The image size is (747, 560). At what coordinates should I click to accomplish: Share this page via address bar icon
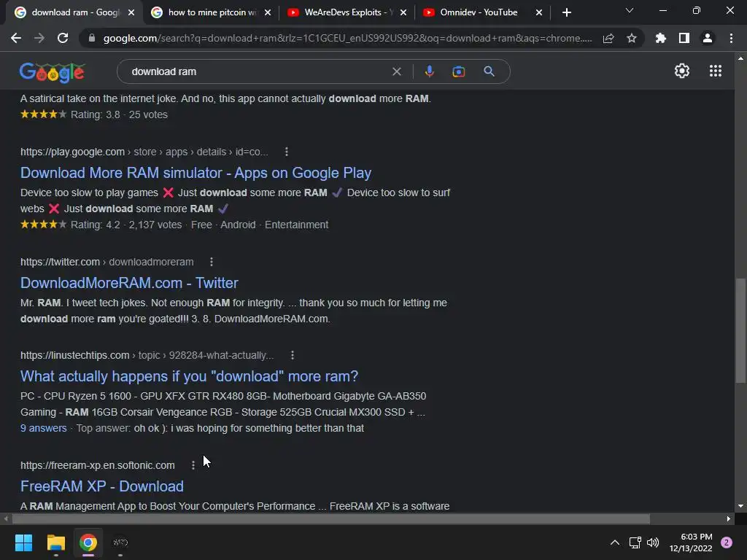point(608,39)
